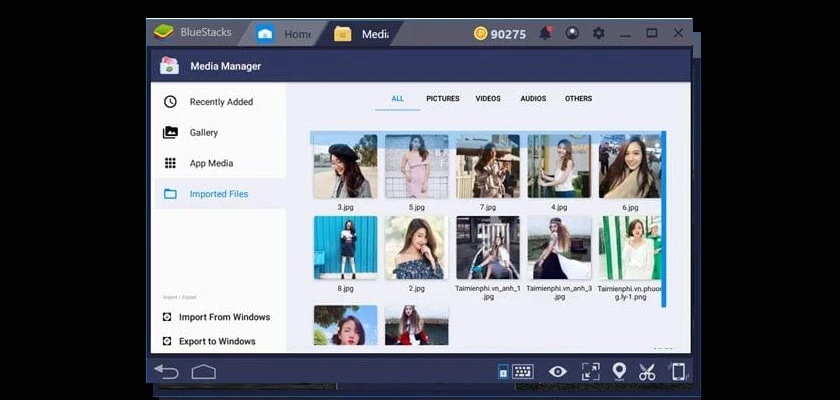
Task: Click the 4.jpg file name
Action: 559,207
